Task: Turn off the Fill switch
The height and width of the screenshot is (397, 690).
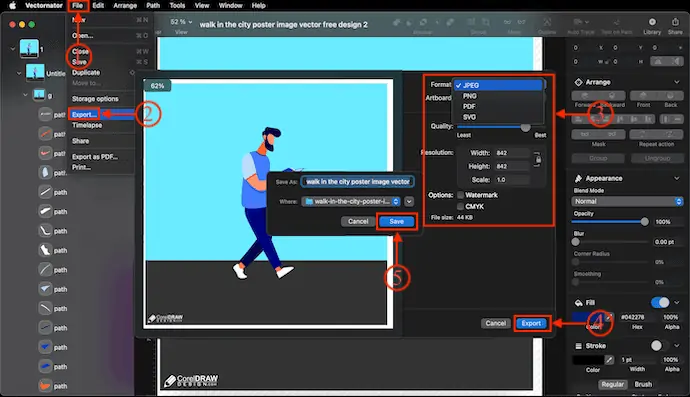Action: pyautogui.click(x=660, y=302)
